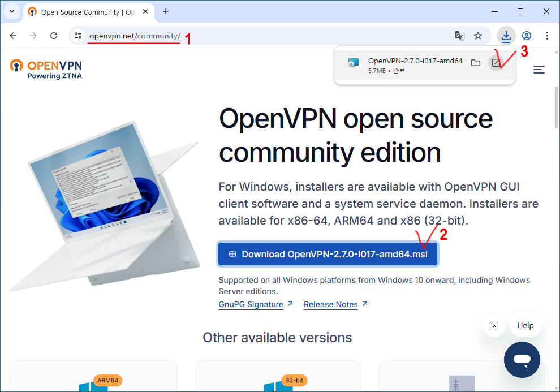The width and height of the screenshot is (560, 392).
Task: Click the browser back arrow
Action: click(13, 36)
